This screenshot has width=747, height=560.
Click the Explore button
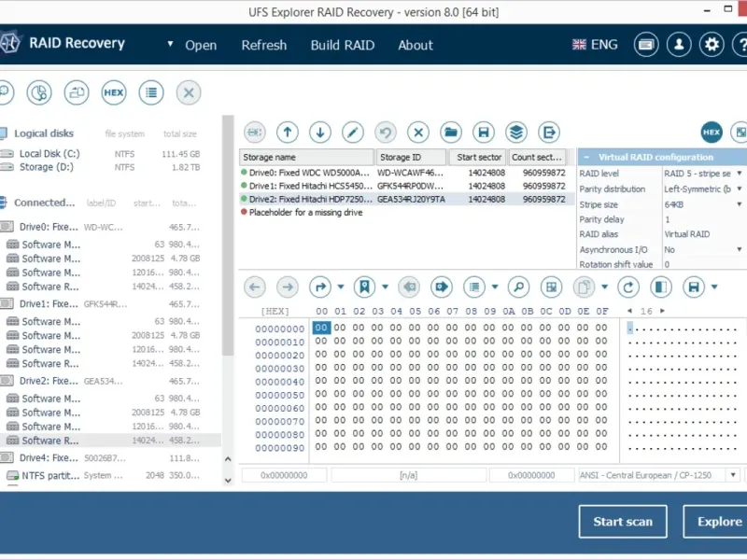tap(716, 522)
